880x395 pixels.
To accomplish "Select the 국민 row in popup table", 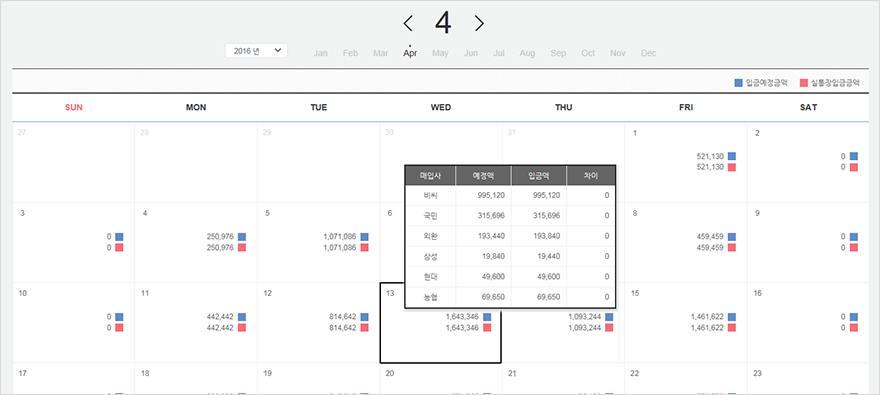I will tap(510, 216).
